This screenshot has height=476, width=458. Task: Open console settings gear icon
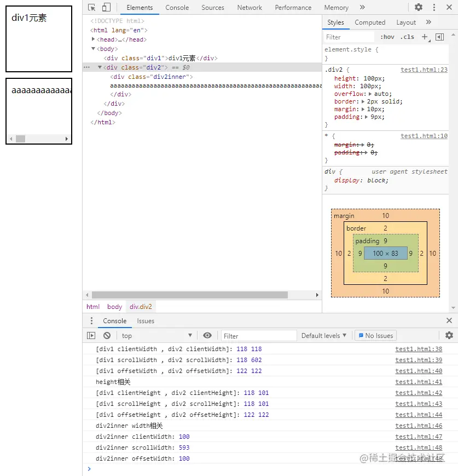(x=449, y=335)
